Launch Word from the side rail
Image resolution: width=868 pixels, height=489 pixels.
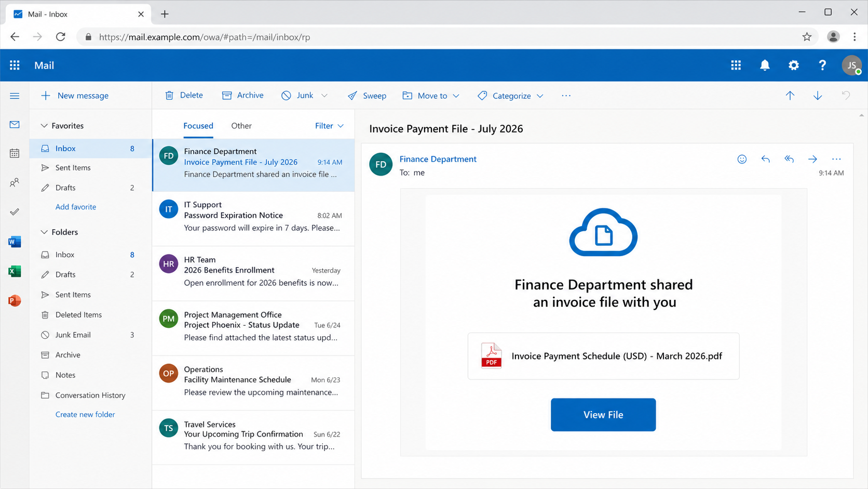[x=15, y=242]
